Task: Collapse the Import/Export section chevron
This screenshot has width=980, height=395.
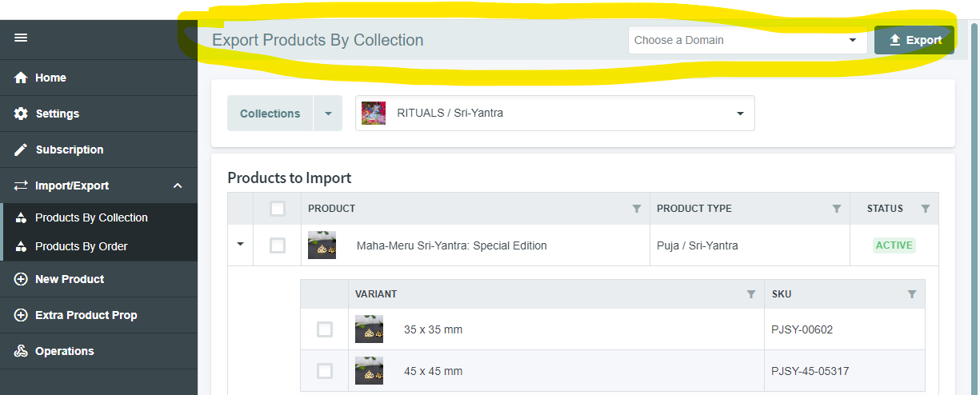Action: click(178, 186)
